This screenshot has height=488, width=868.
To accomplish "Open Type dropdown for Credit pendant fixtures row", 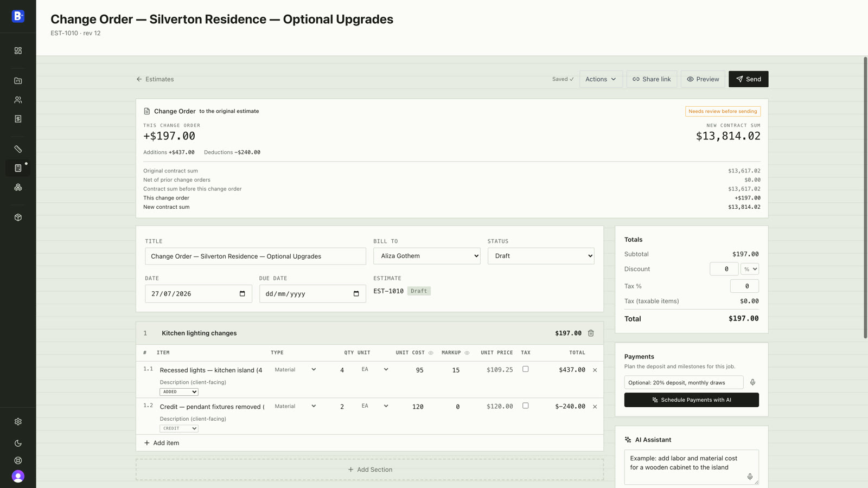I will [x=295, y=406].
